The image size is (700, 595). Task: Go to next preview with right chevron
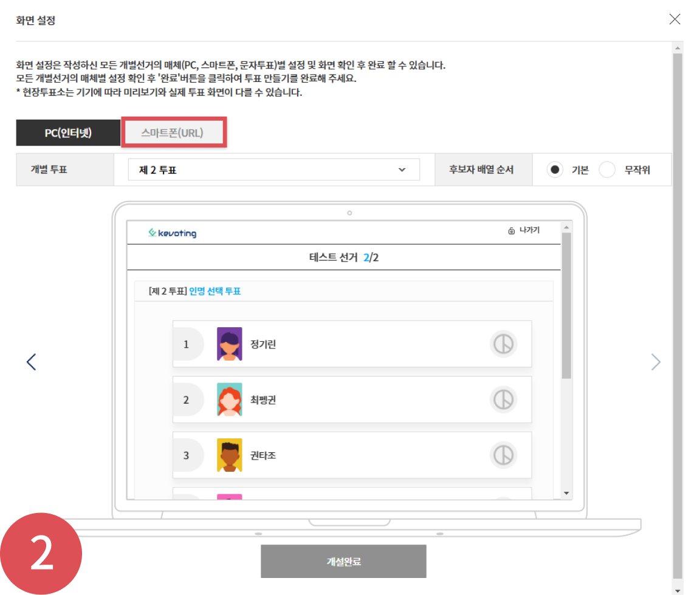(656, 362)
